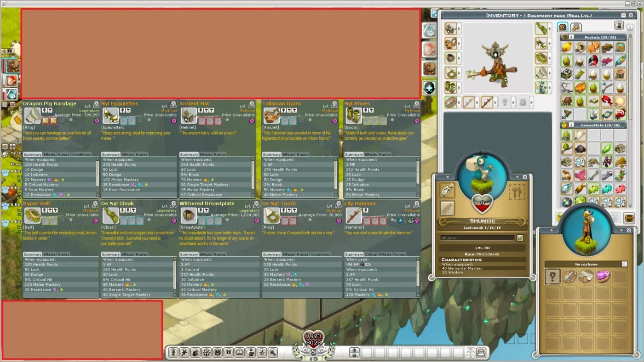This screenshot has width=644, height=362.
Task: Open the compass map icon in bottom bar
Action: pyautogui.click(x=262, y=353)
